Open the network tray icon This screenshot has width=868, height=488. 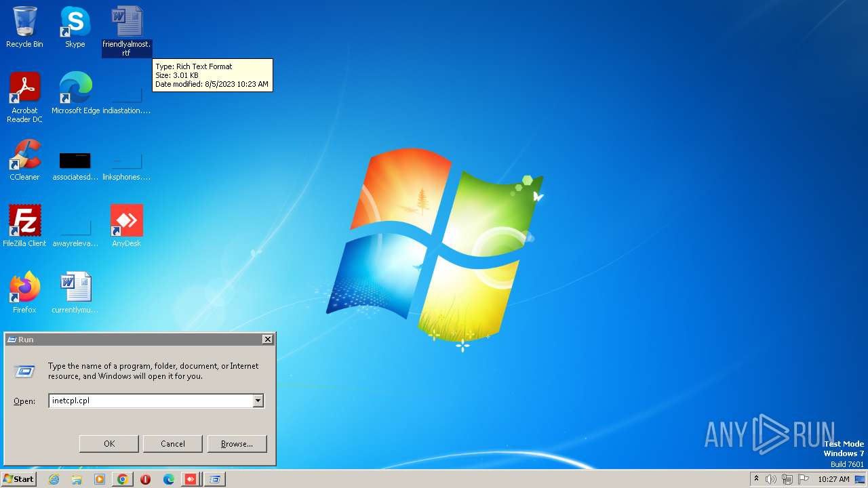pyautogui.click(x=787, y=479)
